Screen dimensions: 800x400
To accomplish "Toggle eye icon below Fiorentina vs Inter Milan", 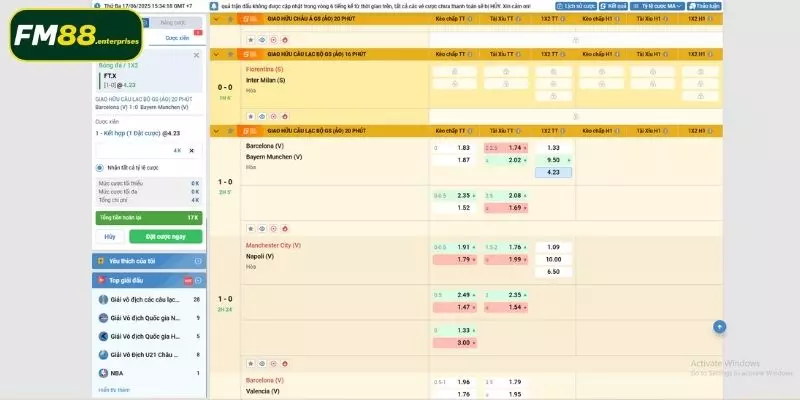I will (262, 116).
